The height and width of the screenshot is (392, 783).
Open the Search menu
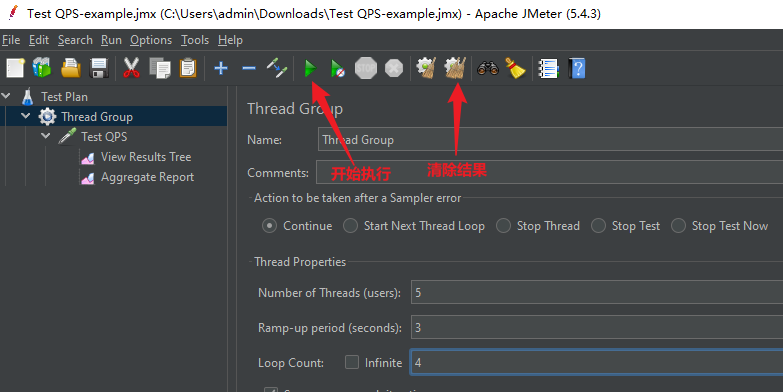[x=75, y=40]
